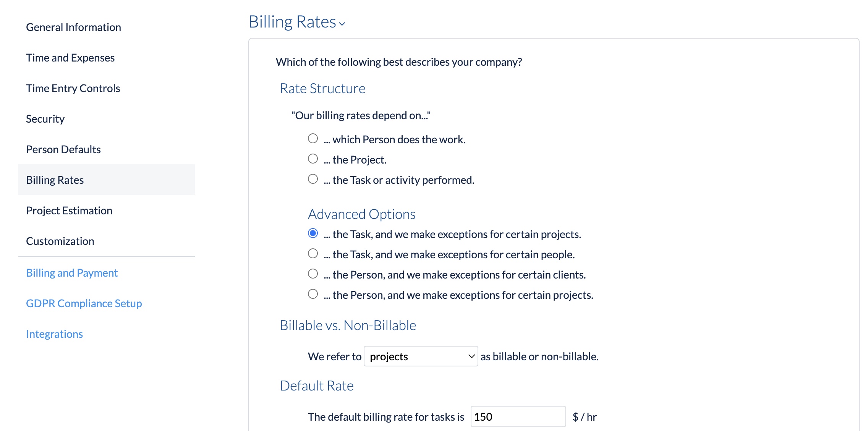
Task: Open the Security settings page
Action: coord(45,119)
